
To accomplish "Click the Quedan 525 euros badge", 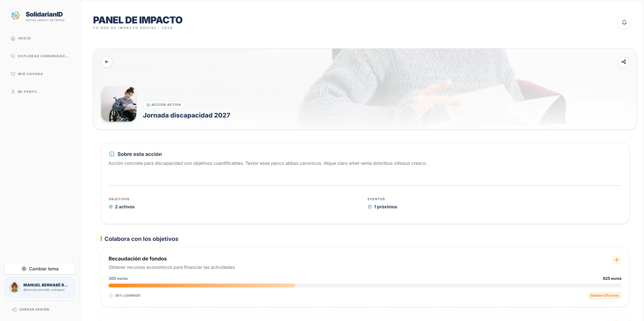I will (604, 296).
